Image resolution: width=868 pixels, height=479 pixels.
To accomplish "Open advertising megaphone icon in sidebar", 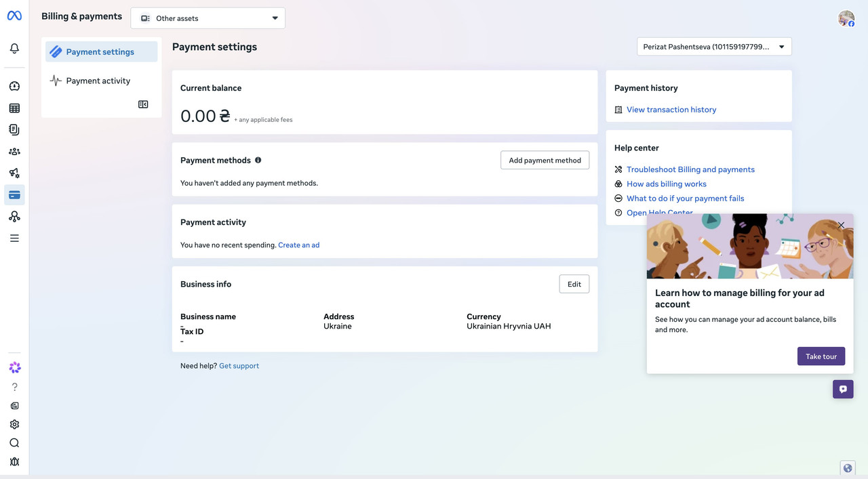I will point(14,173).
